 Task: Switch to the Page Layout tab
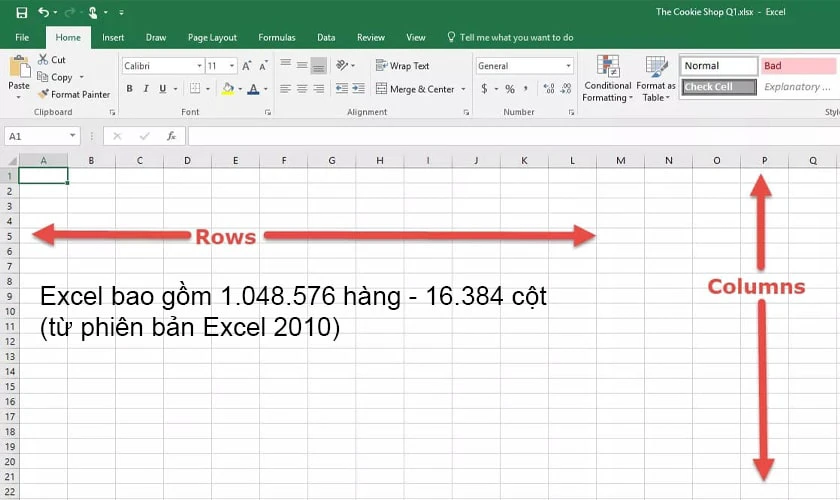pyautogui.click(x=212, y=38)
